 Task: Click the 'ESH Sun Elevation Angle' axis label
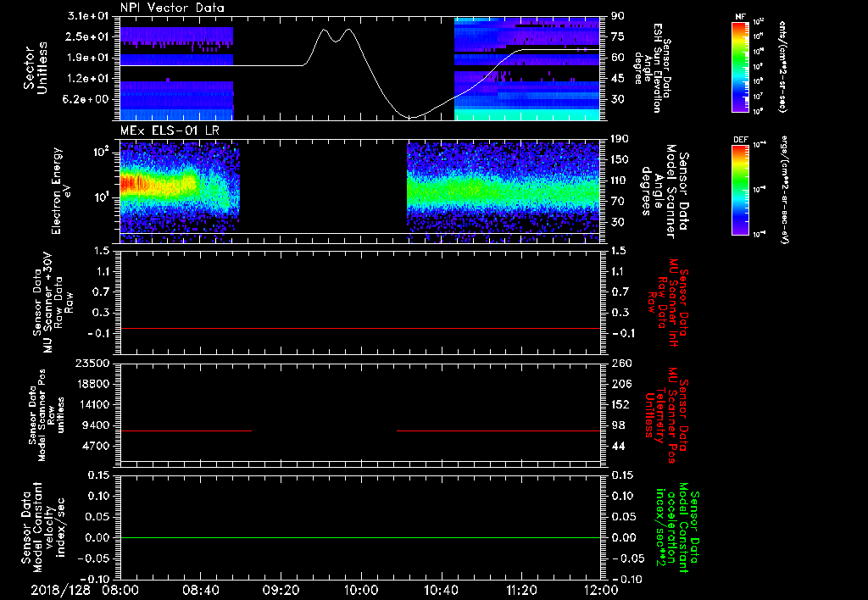[x=651, y=67]
